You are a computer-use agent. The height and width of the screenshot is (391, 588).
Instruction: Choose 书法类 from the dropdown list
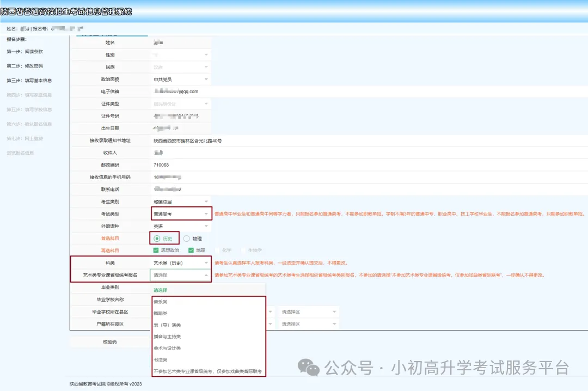(x=209, y=360)
